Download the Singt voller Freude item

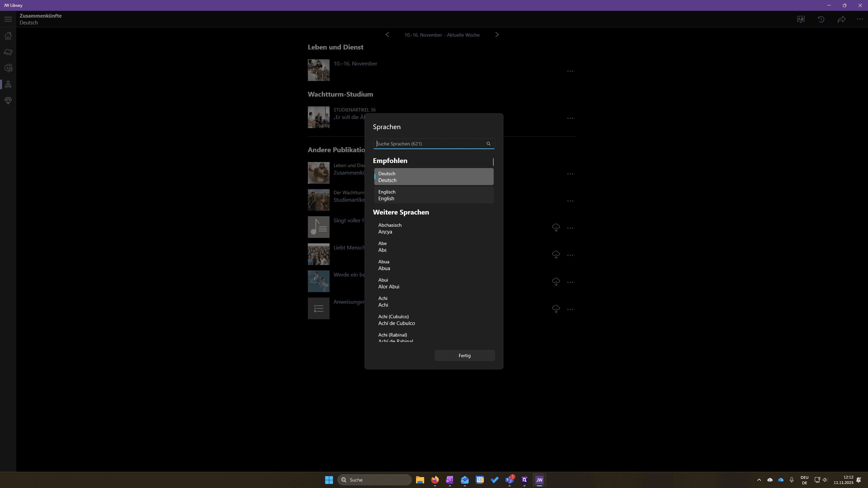click(x=556, y=228)
